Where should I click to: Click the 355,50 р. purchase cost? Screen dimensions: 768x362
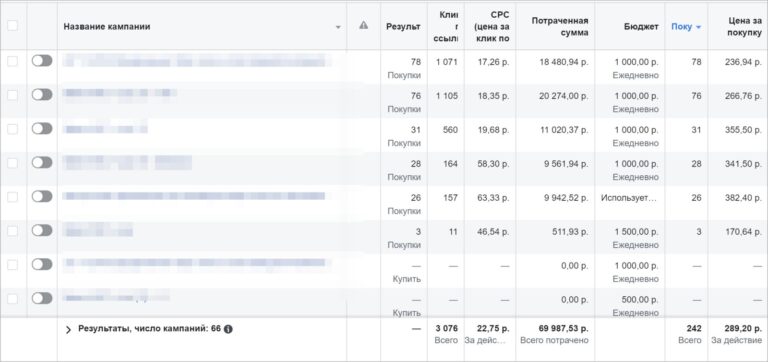[744, 130]
